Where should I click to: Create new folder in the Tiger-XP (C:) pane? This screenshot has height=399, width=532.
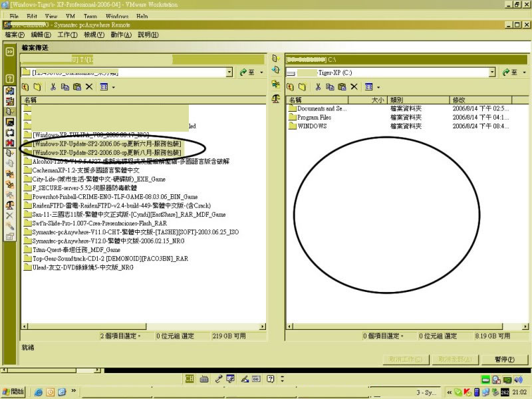tap(302, 87)
